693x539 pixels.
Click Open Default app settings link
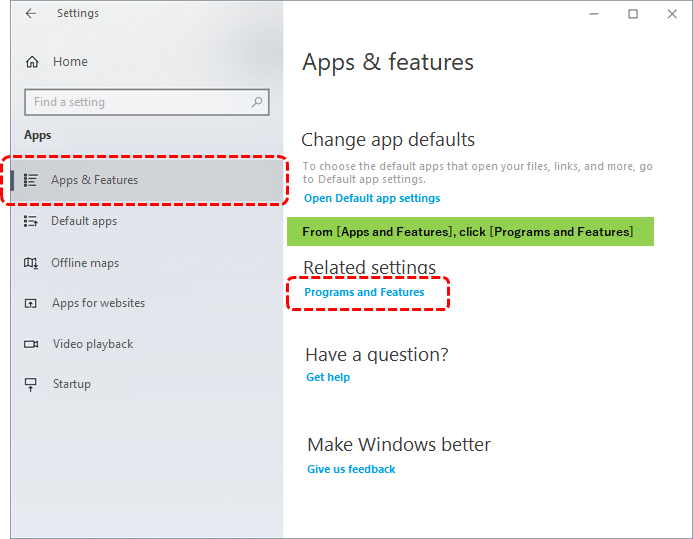tap(372, 198)
